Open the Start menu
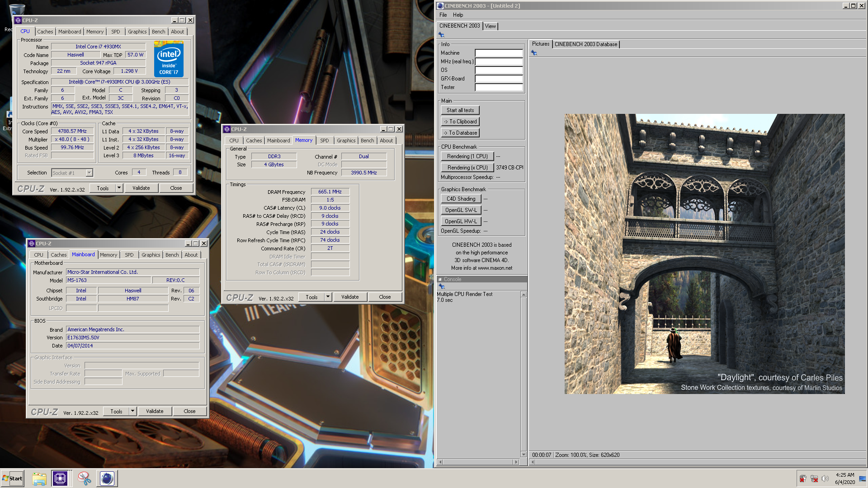This screenshot has height=488, width=868. [12, 478]
